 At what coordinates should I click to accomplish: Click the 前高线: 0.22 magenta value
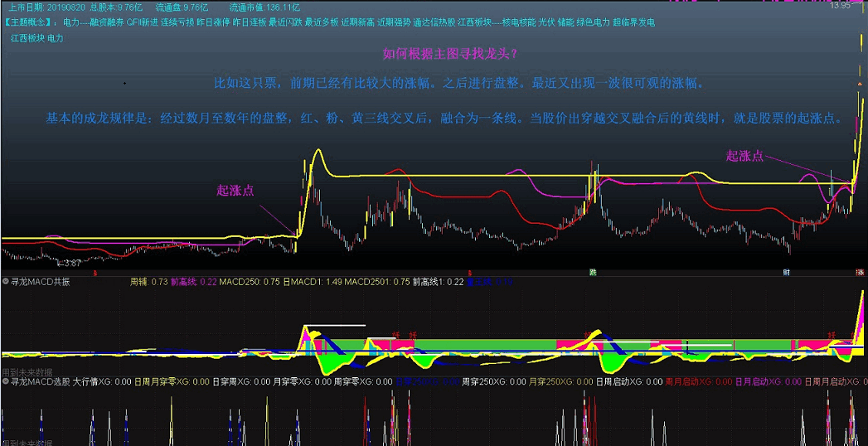coord(194,282)
